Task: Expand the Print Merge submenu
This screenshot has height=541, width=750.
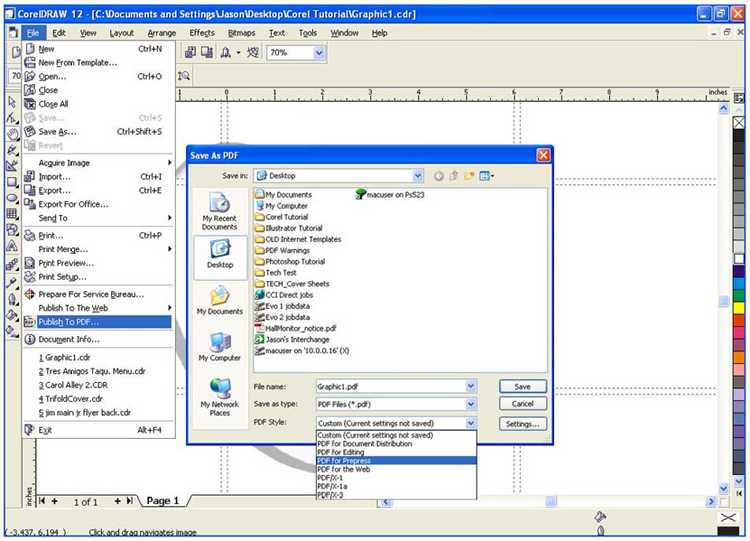Action: click(99, 249)
